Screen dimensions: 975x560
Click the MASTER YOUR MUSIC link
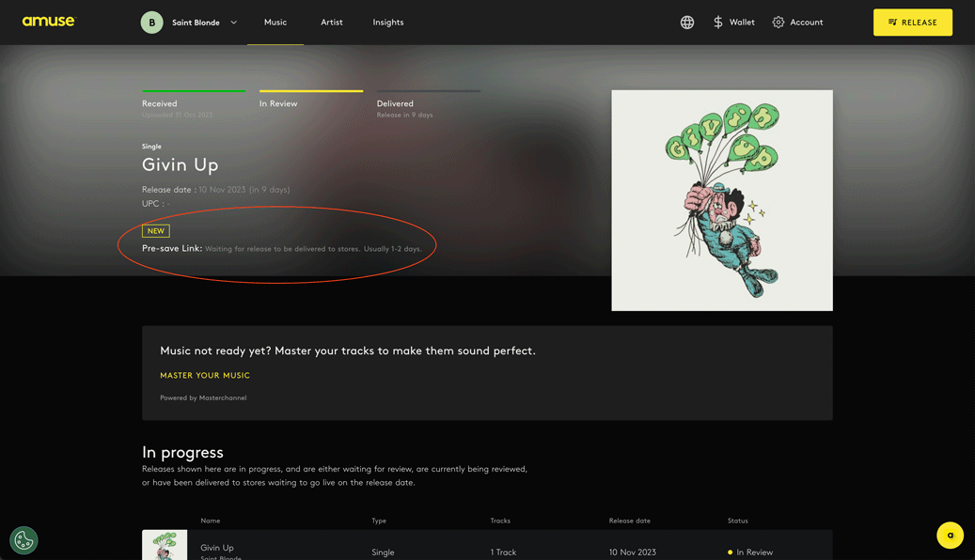tap(205, 376)
